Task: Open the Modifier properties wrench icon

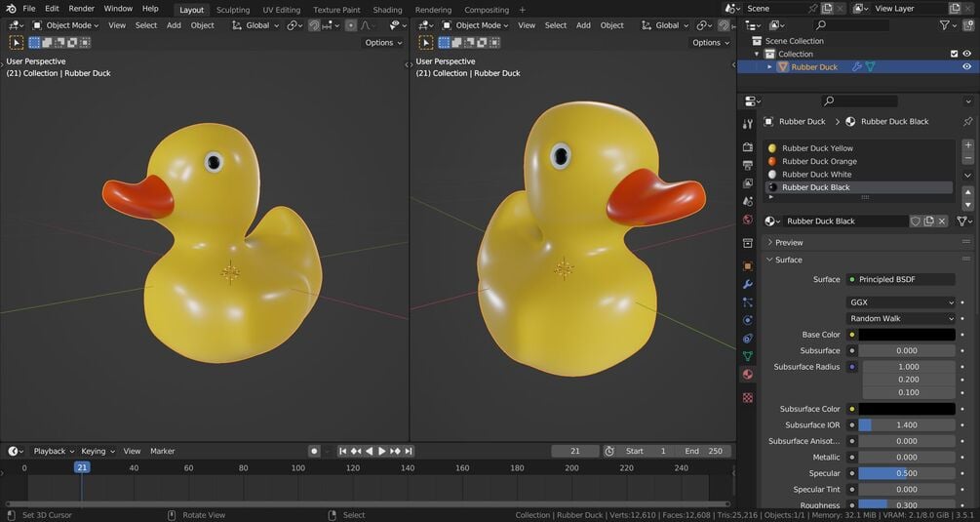Action: pyautogui.click(x=748, y=285)
